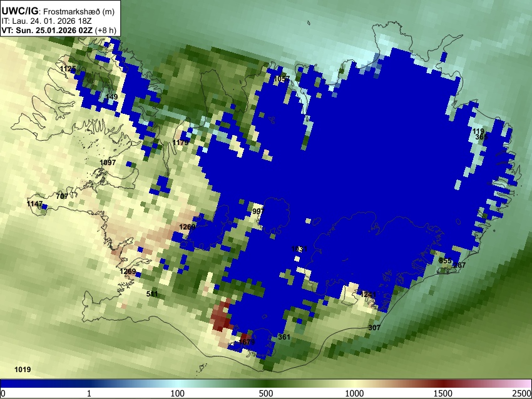Click the map value 1179
Screen dimensions: 532x399
(x=180, y=143)
